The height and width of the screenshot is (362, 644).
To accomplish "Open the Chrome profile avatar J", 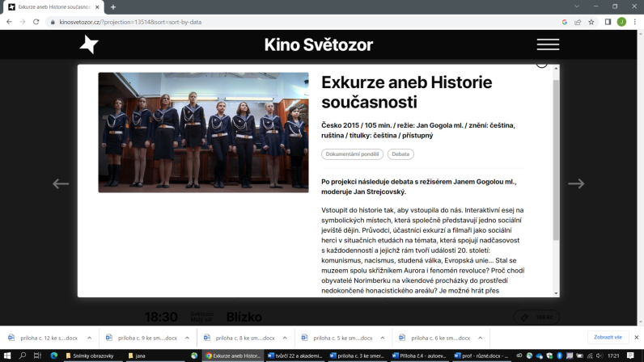I will coord(621,22).
